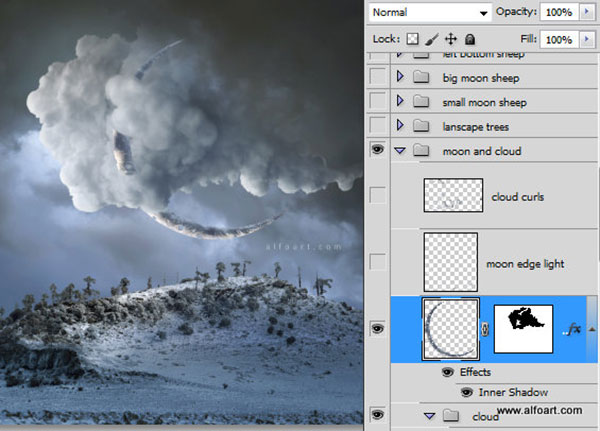This screenshot has height=431, width=600.
Task: Show the small moon sheep group
Action: coord(378,101)
